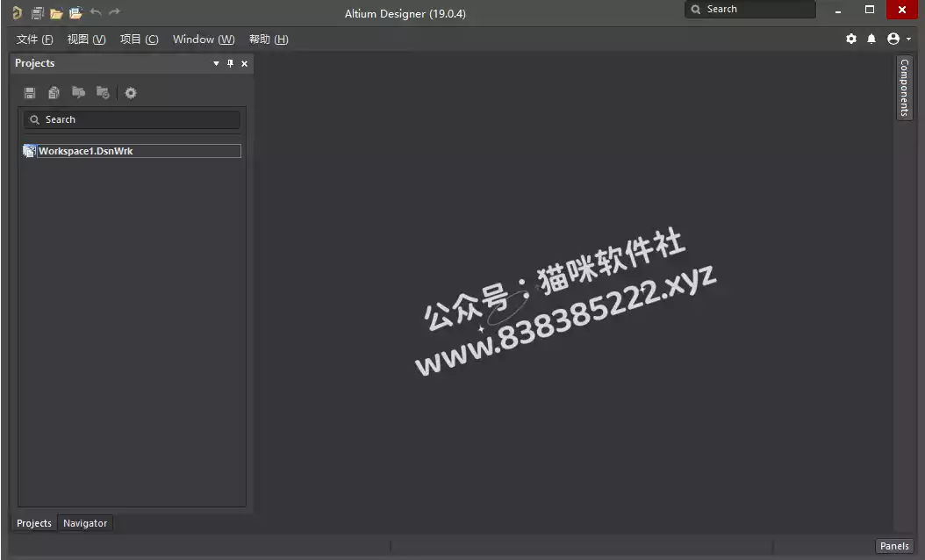The width and height of the screenshot is (925, 560).
Task: Click the Open Project icon in title bar
Action: pos(75,12)
